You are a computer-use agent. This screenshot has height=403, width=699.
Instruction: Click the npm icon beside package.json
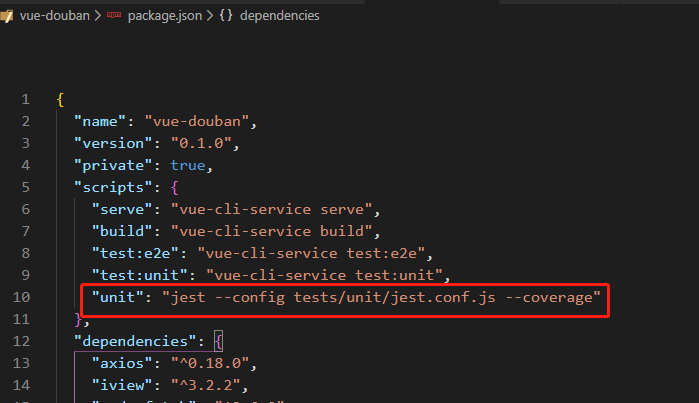[114, 15]
